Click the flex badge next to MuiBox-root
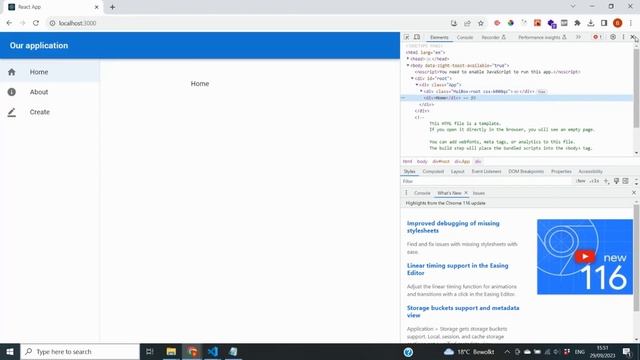Viewport: 640px width, 360px height. click(x=541, y=91)
